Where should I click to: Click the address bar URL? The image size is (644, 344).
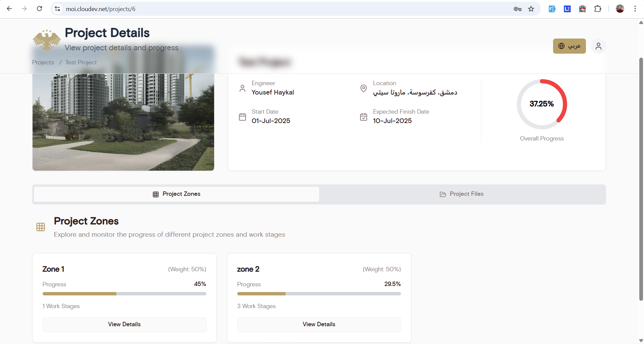pos(101,9)
